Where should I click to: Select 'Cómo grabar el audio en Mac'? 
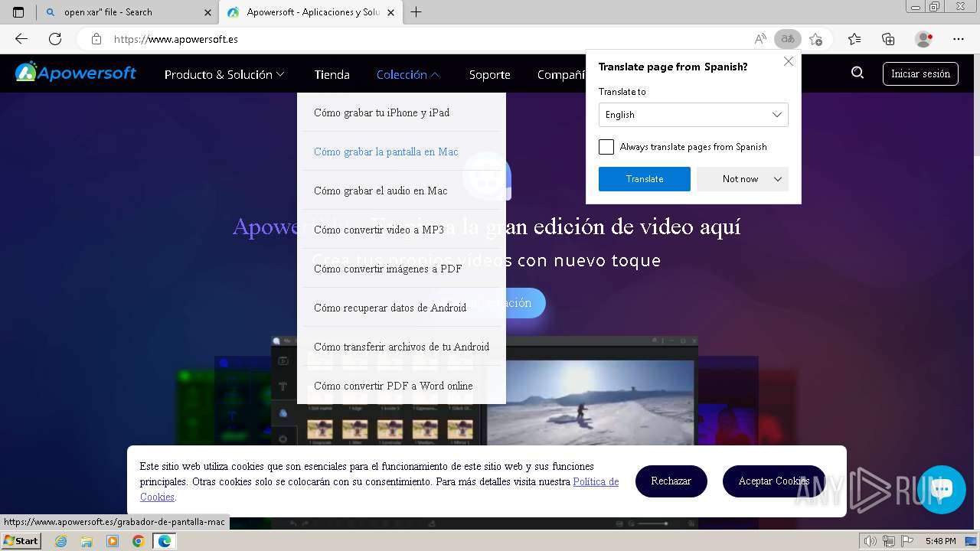tap(401, 191)
